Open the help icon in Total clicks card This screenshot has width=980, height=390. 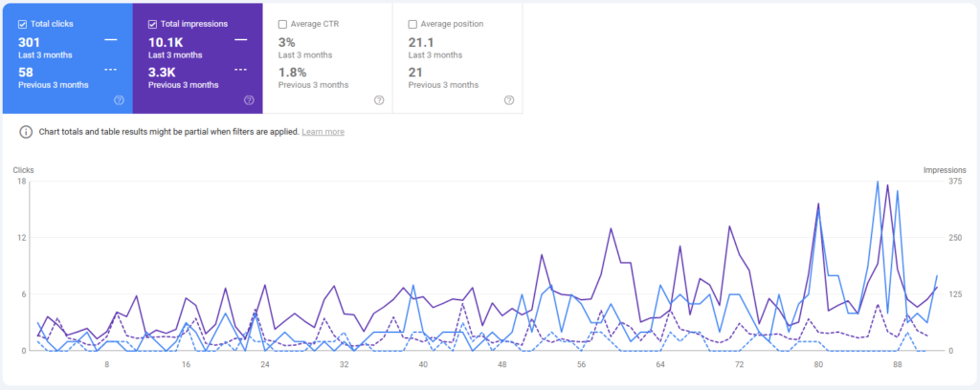pos(119,99)
